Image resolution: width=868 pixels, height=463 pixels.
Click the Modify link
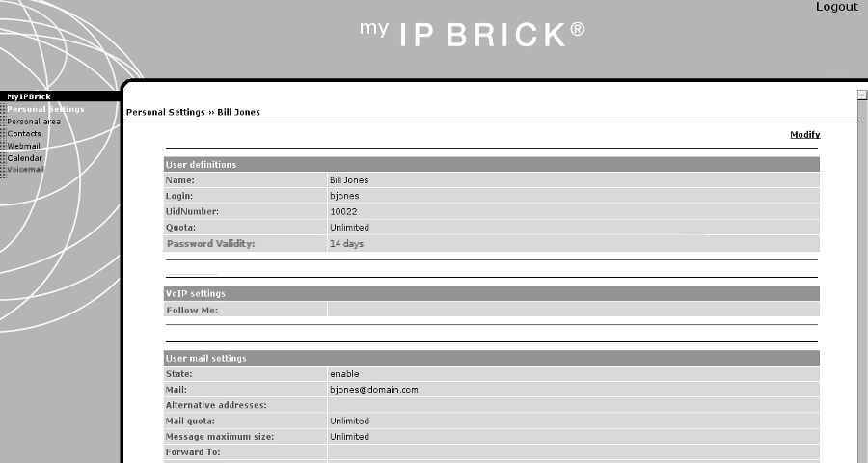805,135
